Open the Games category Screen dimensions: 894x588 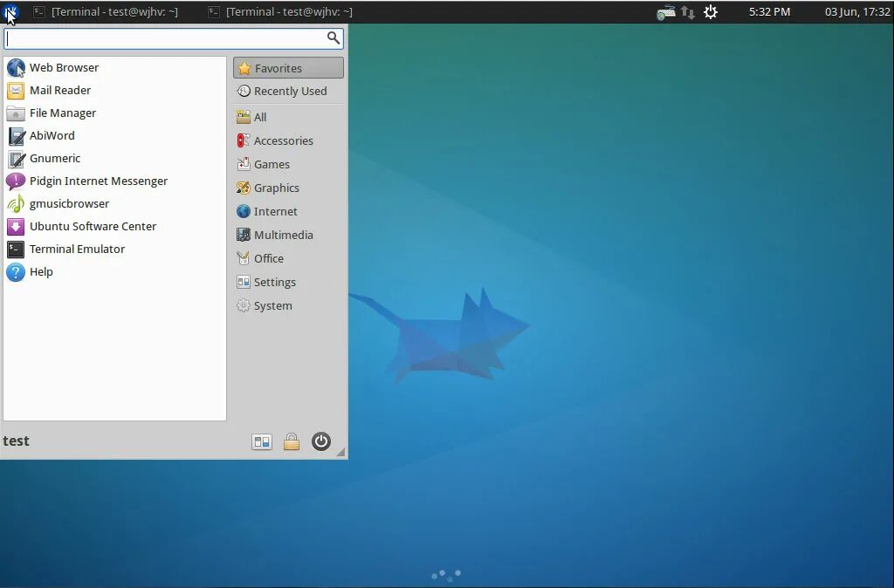pyautogui.click(x=288, y=164)
